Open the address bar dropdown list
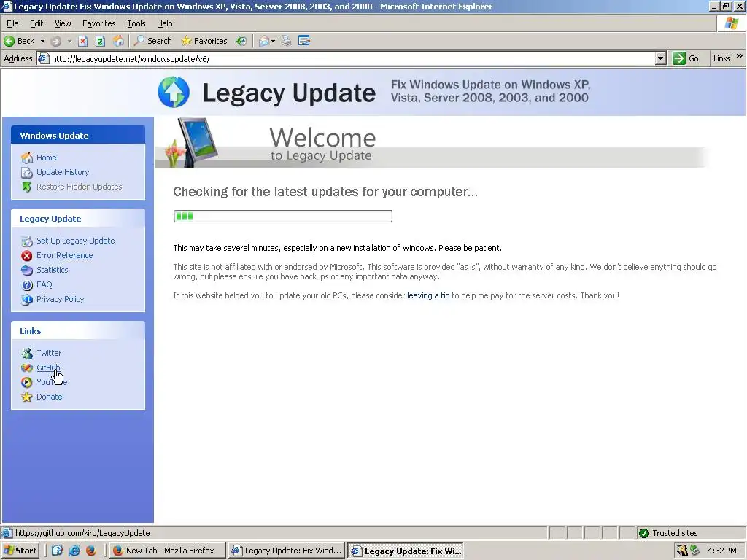Viewport: 747px width, 560px height. (x=660, y=58)
